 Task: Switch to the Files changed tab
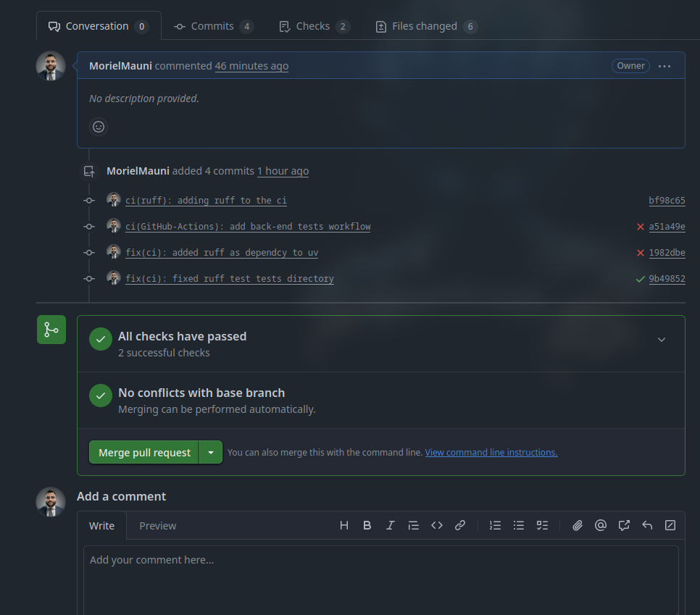426,26
